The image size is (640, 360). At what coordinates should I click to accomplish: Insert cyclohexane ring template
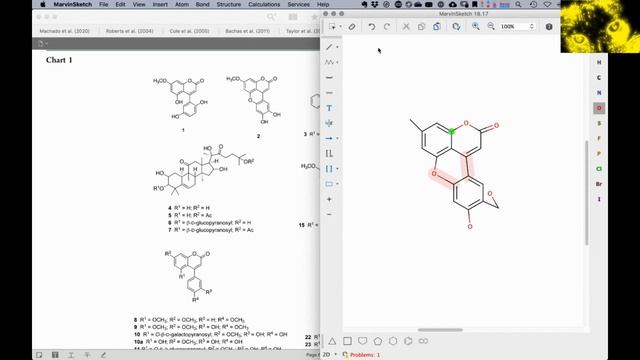tap(393, 341)
